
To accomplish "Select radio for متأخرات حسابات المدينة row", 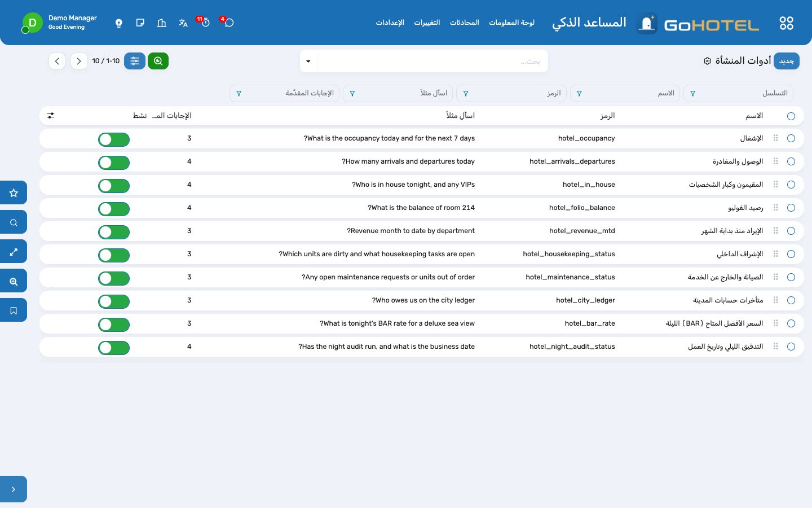I will pos(791,300).
